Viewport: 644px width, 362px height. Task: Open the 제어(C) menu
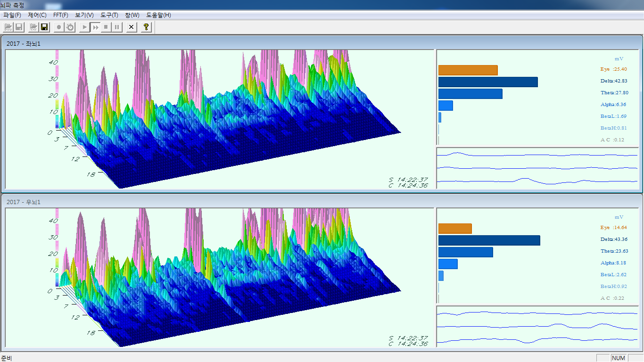(x=37, y=15)
